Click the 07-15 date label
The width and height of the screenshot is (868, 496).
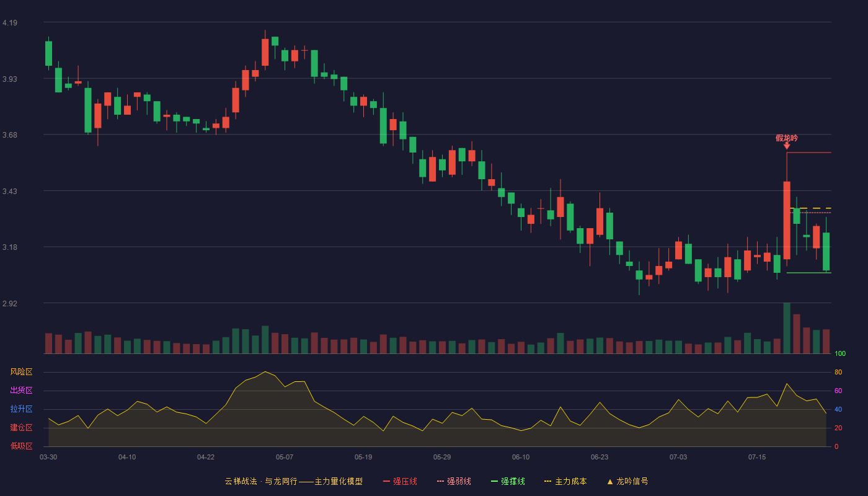coord(757,457)
